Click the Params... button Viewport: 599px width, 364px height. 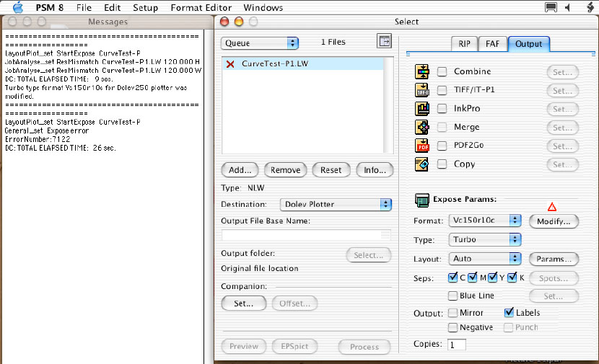(x=554, y=259)
